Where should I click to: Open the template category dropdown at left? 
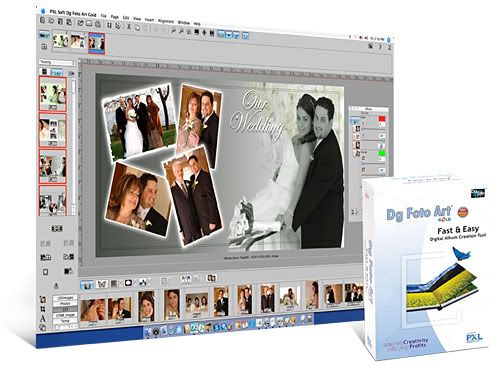[x=57, y=62]
